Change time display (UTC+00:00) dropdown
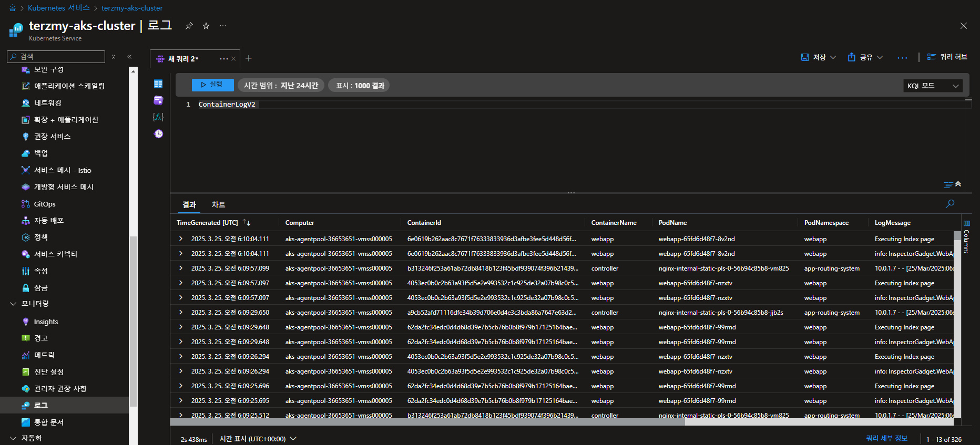The width and height of the screenshot is (980, 445). 258,439
